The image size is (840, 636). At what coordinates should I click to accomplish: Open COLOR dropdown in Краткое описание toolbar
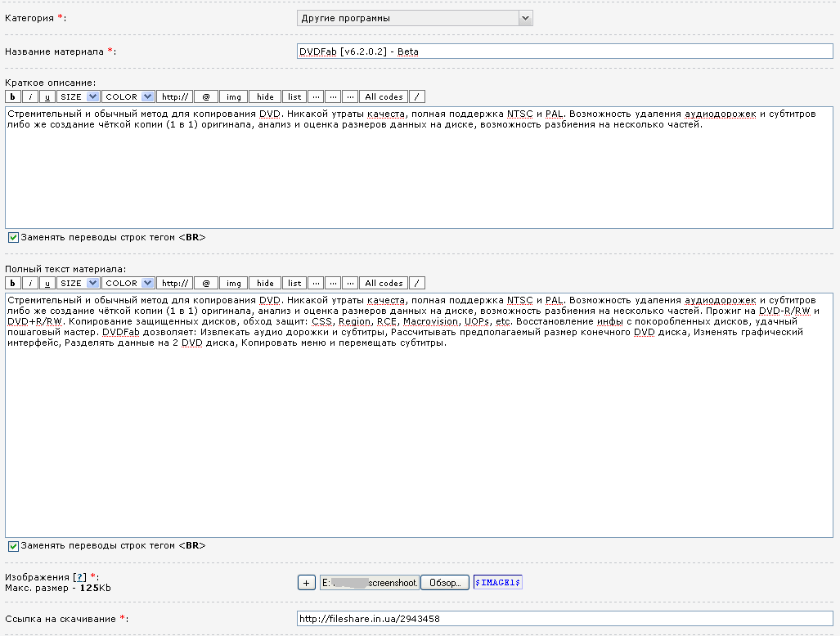coord(128,97)
